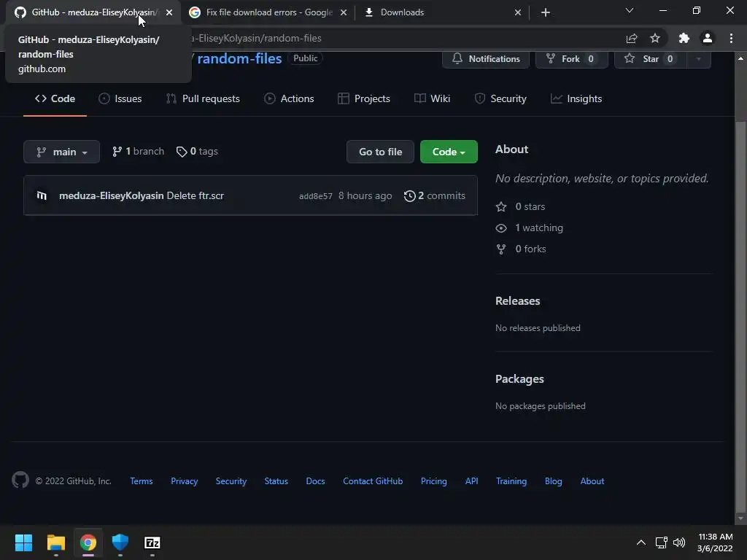The width and height of the screenshot is (747, 560).
Task: Click the share page icon in address bar
Action: (x=632, y=38)
